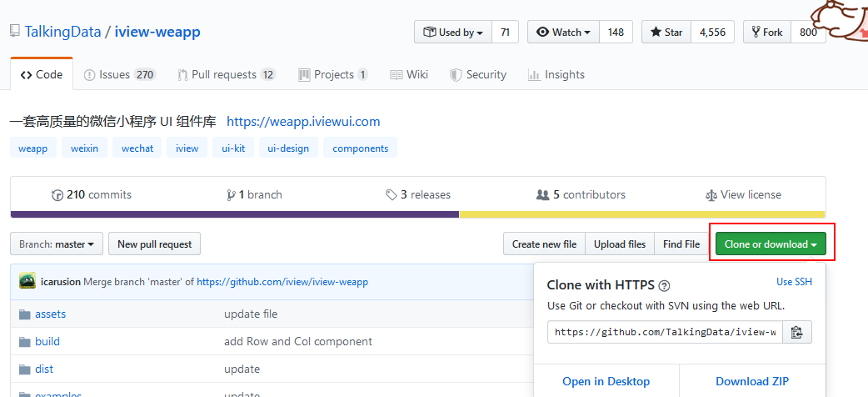Click the assets folder icon
The image size is (868, 397).
coord(23,314)
